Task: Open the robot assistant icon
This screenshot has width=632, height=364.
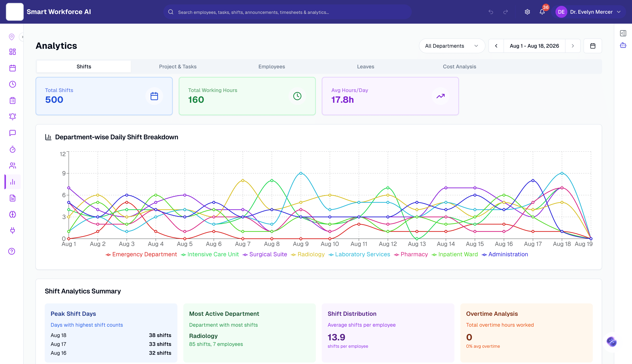Action: pyautogui.click(x=623, y=45)
